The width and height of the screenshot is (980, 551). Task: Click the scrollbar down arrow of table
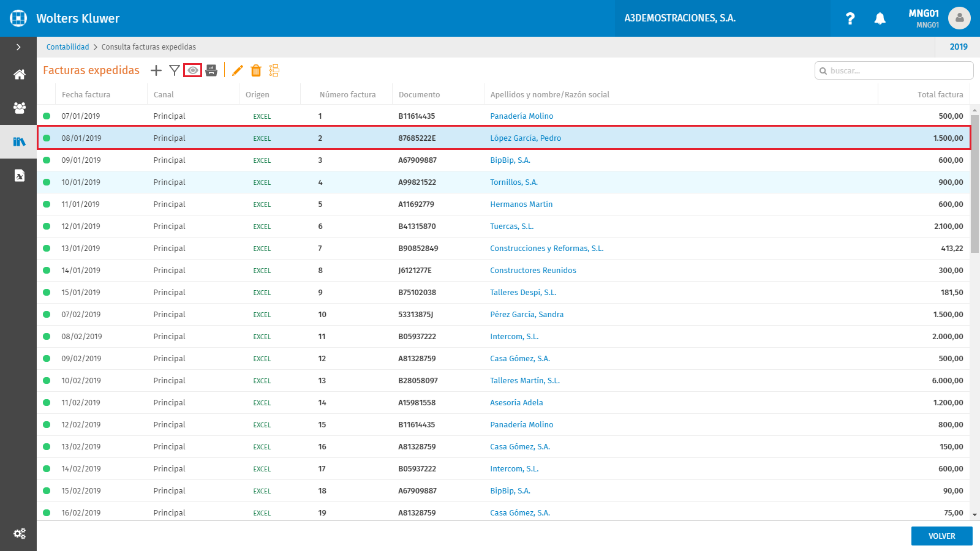click(x=975, y=515)
